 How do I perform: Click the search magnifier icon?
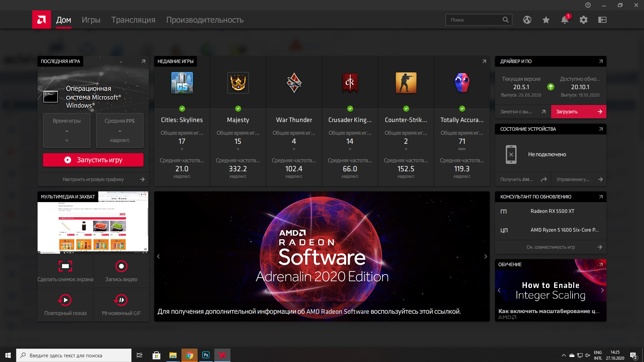coord(505,20)
